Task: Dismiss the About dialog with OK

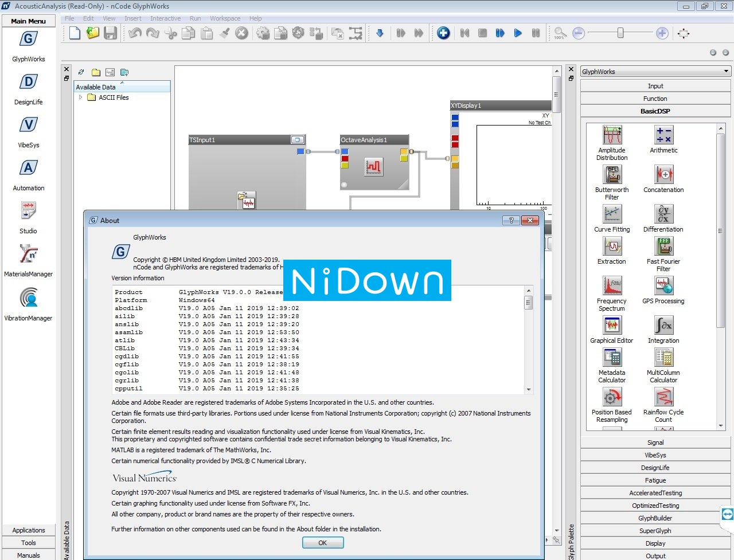Action: coord(323,542)
